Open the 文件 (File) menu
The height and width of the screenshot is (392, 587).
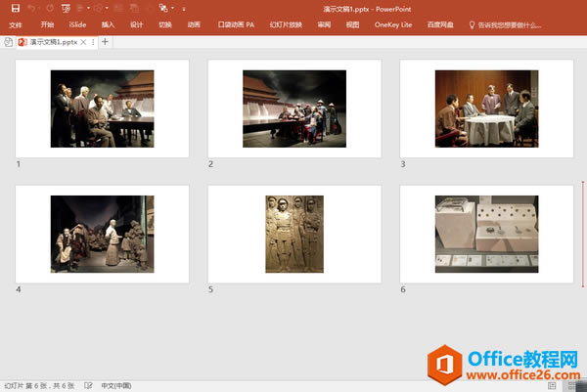[x=16, y=25]
